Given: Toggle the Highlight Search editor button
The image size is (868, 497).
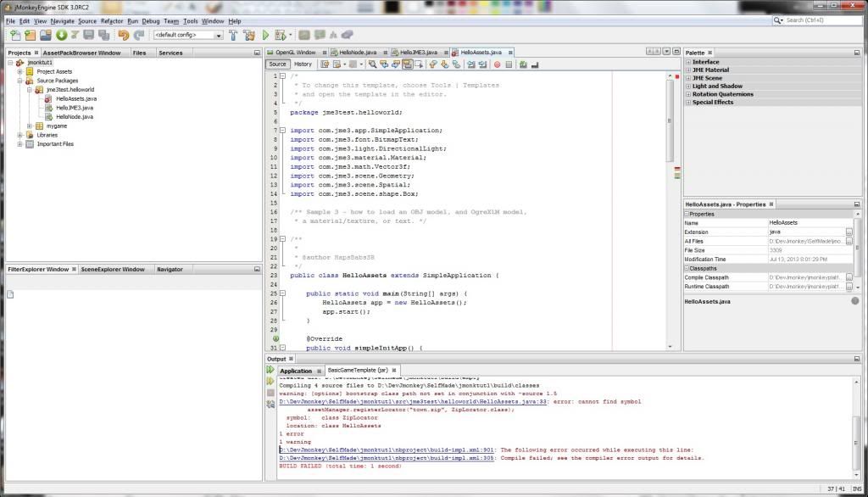Looking at the screenshot, I should [x=408, y=64].
